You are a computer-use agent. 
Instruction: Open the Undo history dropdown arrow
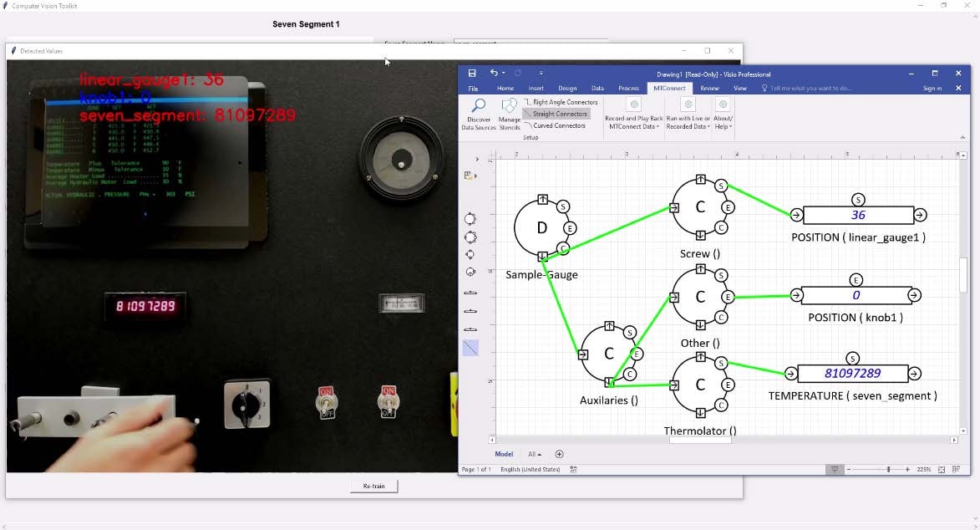[x=503, y=74]
